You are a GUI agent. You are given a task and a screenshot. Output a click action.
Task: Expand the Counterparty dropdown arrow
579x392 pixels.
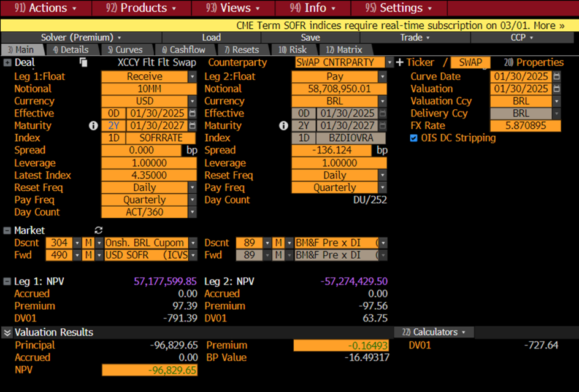click(389, 63)
